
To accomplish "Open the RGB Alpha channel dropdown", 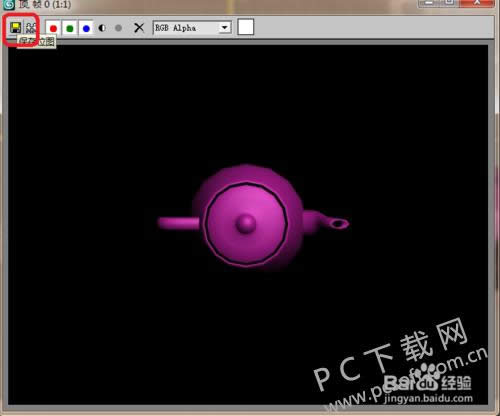I will (192, 28).
